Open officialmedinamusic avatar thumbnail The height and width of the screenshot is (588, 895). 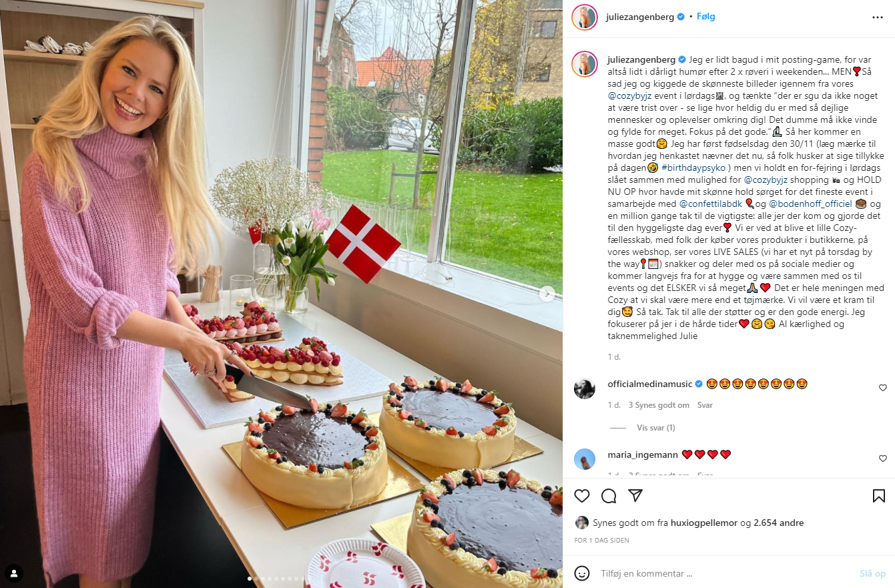coord(585,388)
